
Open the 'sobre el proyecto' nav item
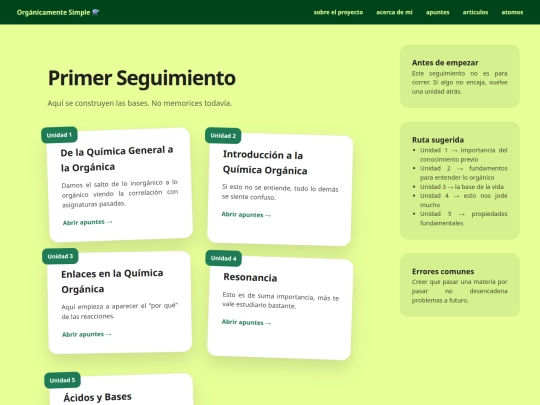coord(338,12)
